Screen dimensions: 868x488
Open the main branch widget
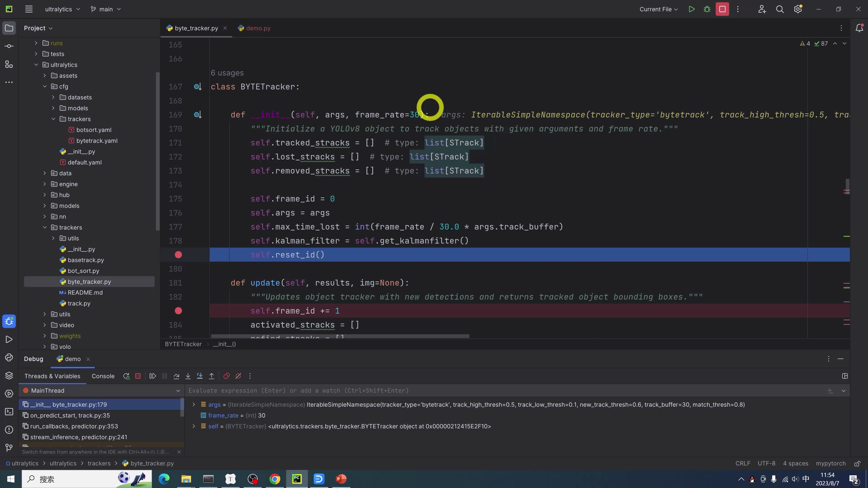(x=106, y=9)
